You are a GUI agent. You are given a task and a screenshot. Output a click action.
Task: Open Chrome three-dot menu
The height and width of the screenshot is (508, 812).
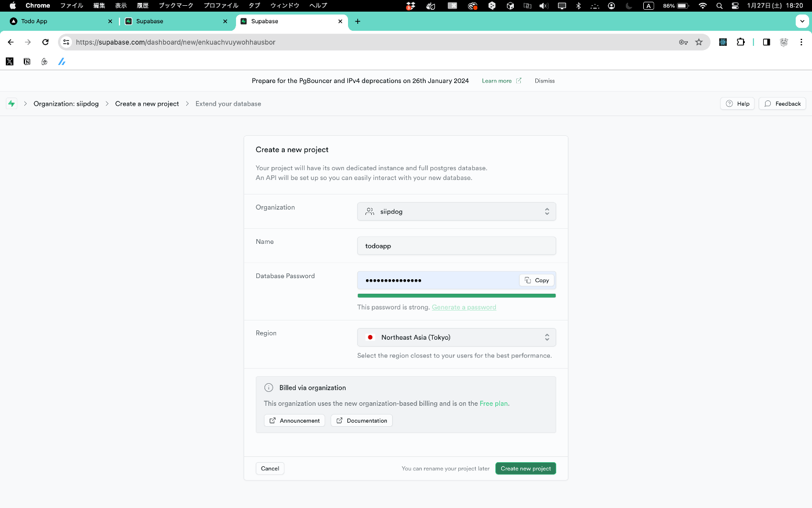tap(801, 42)
